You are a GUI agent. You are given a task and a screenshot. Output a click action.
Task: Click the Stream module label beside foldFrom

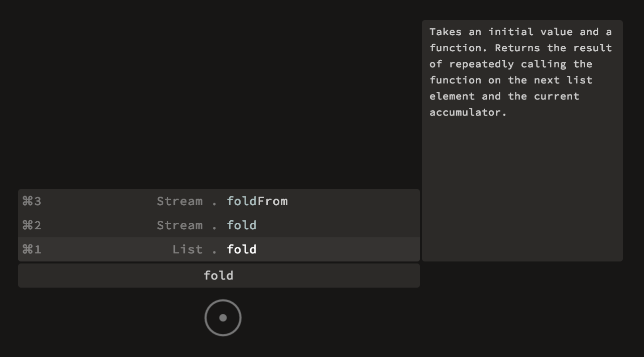(x=180, y=201)
